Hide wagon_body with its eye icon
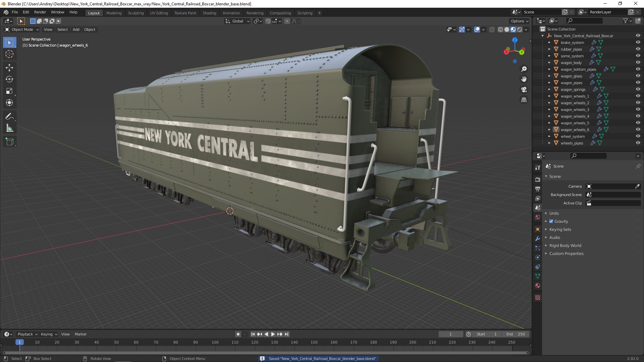Image resolution: width=644 pixels, height=362 pixels. coord(638,62)
